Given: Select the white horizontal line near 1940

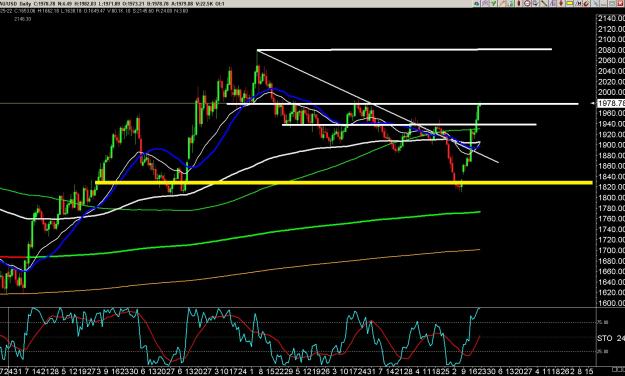Looking at the screenshot, I should [409, 124].
